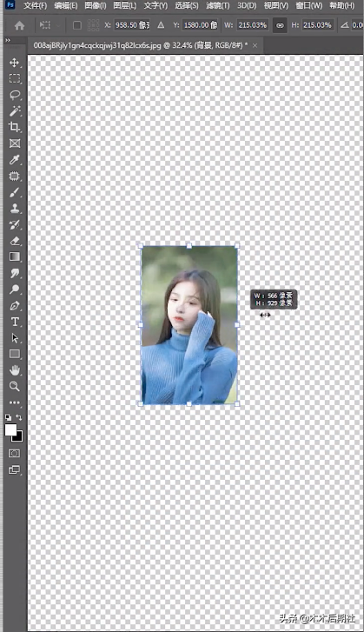Select the Horizontal Type tool
The height and width of the screenshot is (632, 364).
15,322
